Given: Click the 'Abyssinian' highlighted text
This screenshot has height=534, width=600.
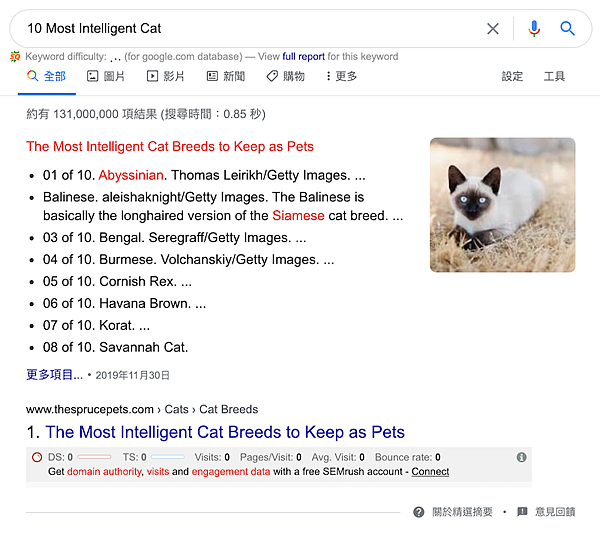Looking at the screenshot, I should coord(131,175).
